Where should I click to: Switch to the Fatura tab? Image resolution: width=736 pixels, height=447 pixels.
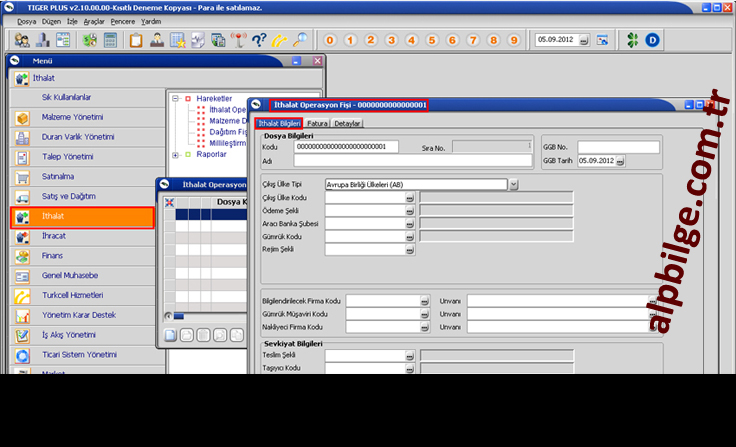tap(318, 123)
